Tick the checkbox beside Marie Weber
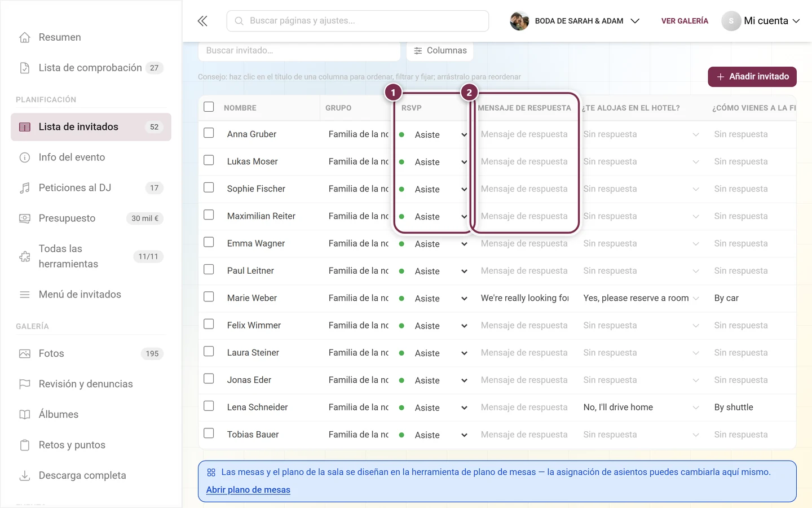The height and width of the screenshot is (508, 812). (x=209, y=297)
